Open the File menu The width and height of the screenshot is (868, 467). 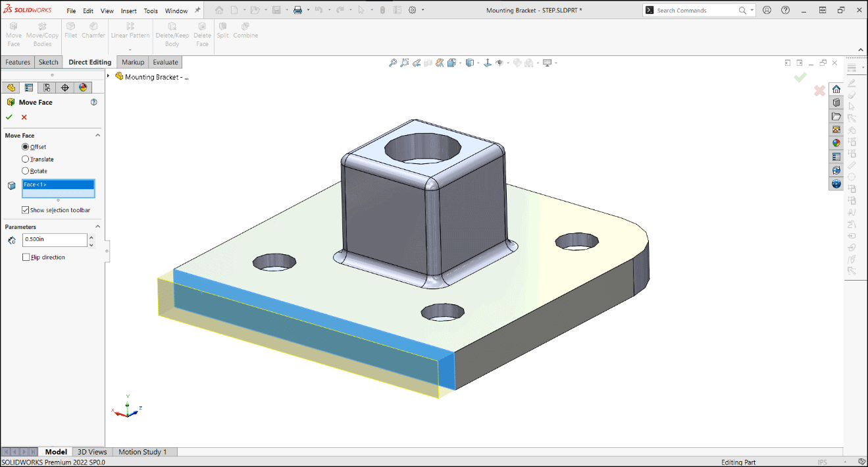[x=71, y=11]
